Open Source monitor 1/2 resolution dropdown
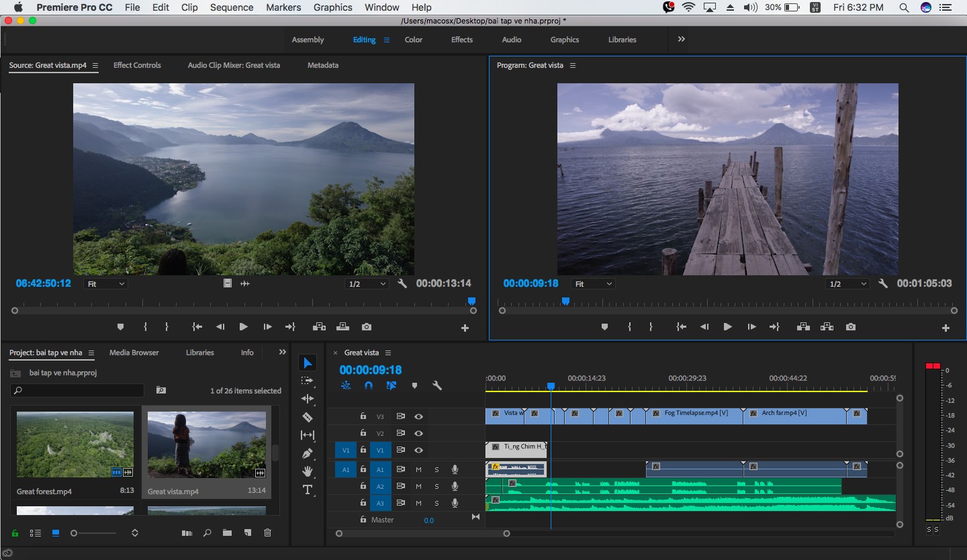This screenshot has height=560, width=967. click(367, 284)
